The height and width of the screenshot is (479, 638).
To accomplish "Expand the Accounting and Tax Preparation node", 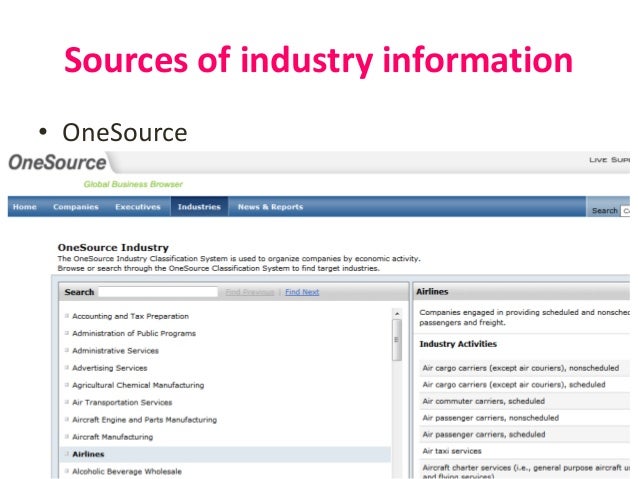I will pyautogui.click(x=67, y=316).
